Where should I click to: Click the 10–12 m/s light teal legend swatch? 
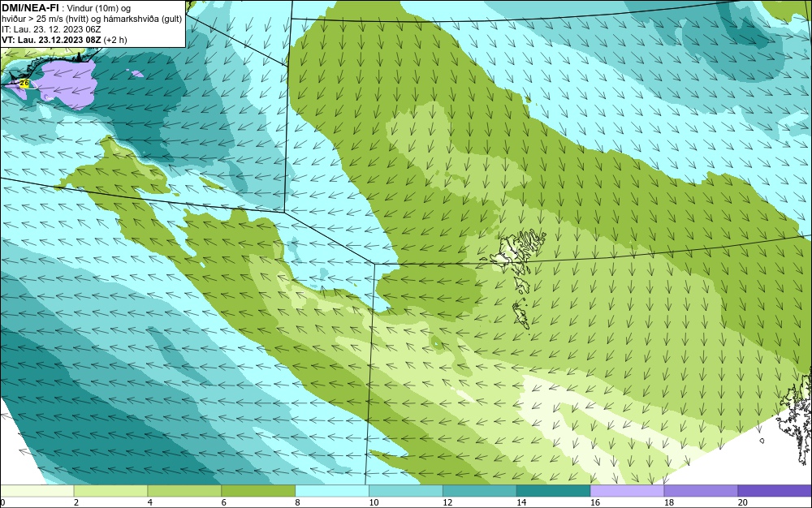[x=406, y=491]
